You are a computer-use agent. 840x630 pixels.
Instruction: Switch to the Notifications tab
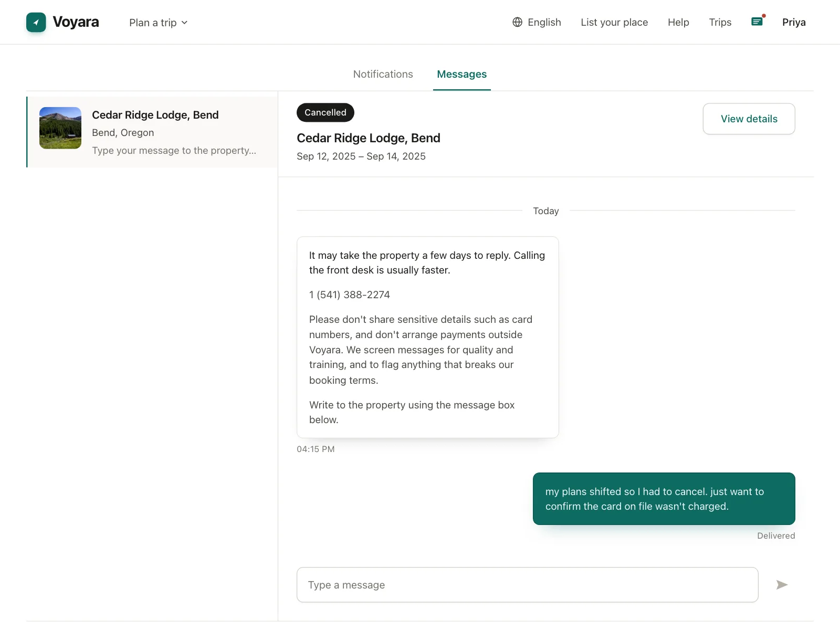pos(383,74)
